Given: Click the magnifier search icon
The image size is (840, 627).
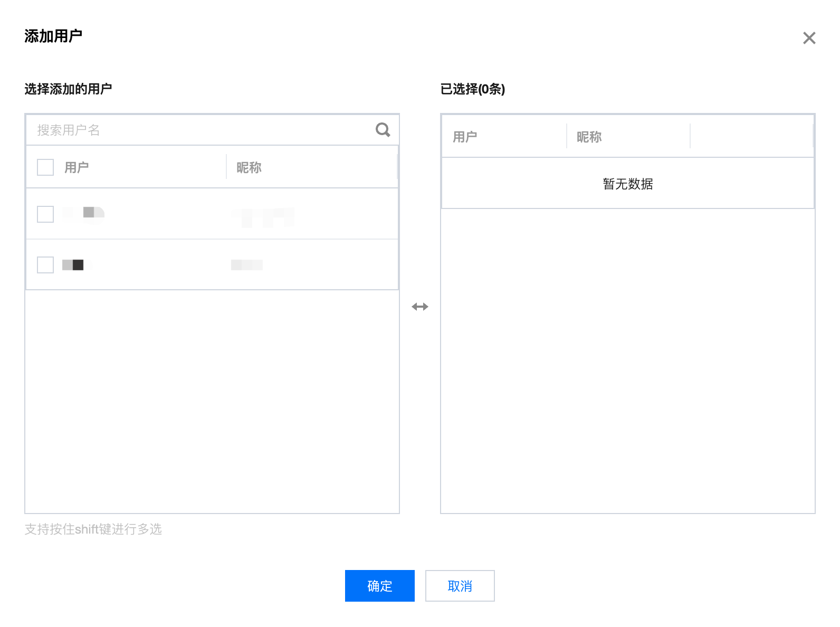Looking at the screenshot, I should click(x=383, y=130).
